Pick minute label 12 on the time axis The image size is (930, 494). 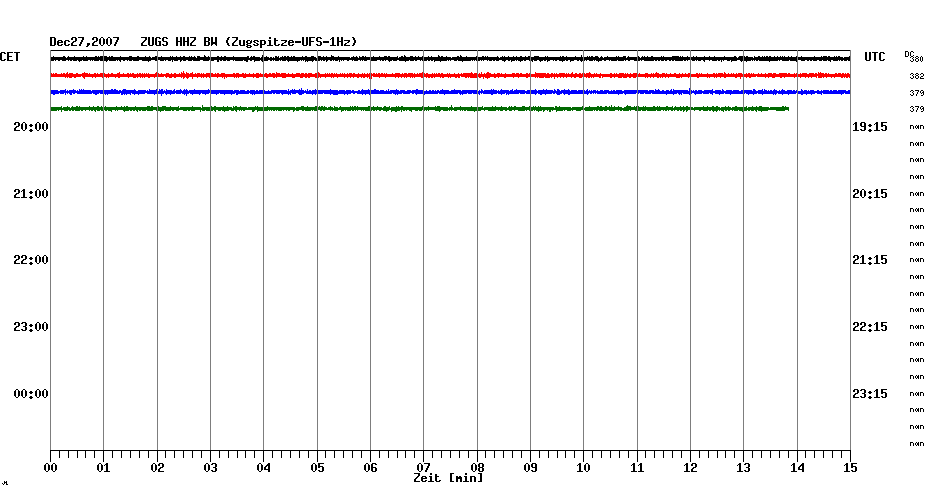(x=690, y=468)
